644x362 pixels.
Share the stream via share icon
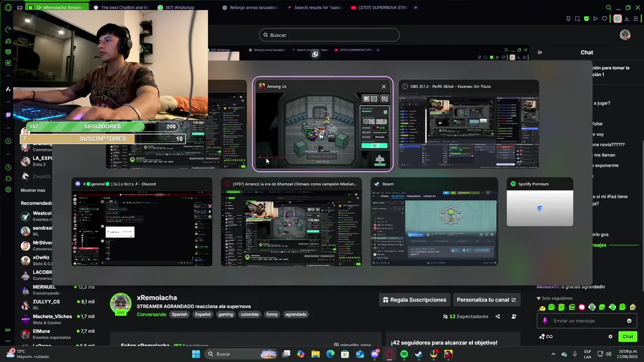[x=498, y=316]
